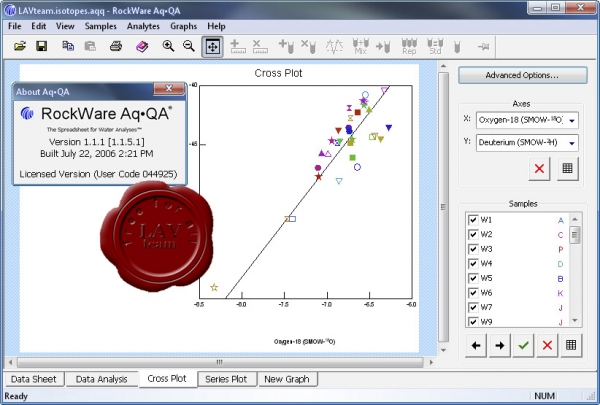Viewport: 600px width, 405px height.
Task: Close the About Aq·QA dialog
Action: coord(169,89)
